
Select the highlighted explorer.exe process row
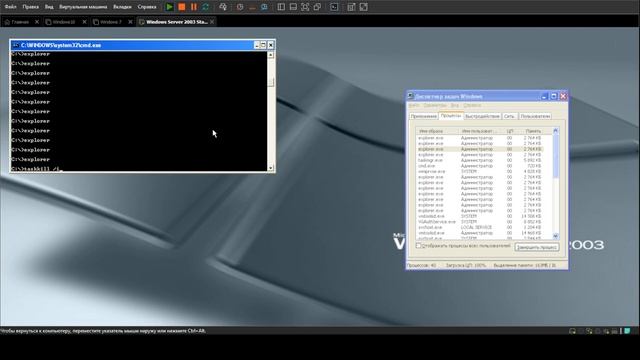[480, 149]
